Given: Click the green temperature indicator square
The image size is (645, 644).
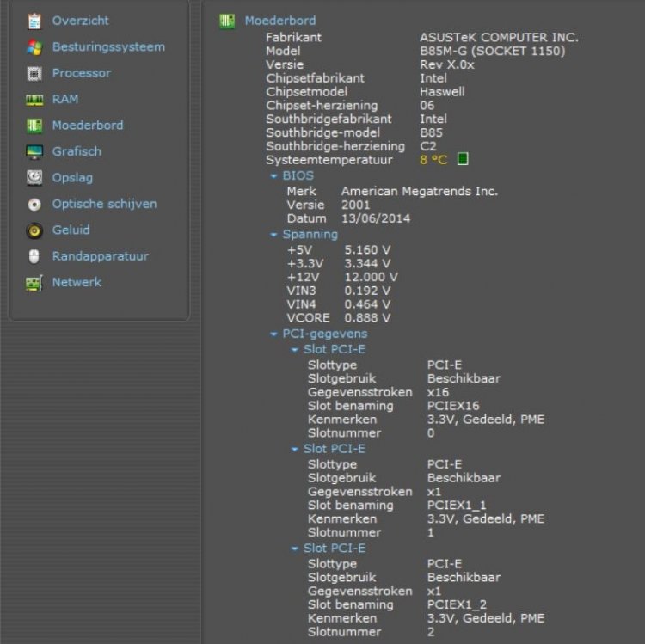Looking at the screenshot, I should pyautogui.click(x=463, y=159).
